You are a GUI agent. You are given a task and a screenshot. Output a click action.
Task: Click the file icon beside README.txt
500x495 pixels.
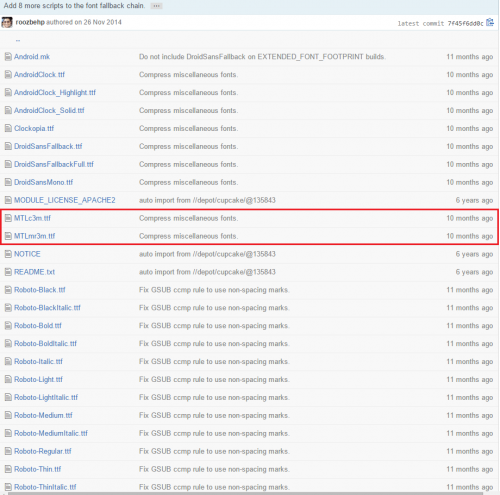click(8, 272)
